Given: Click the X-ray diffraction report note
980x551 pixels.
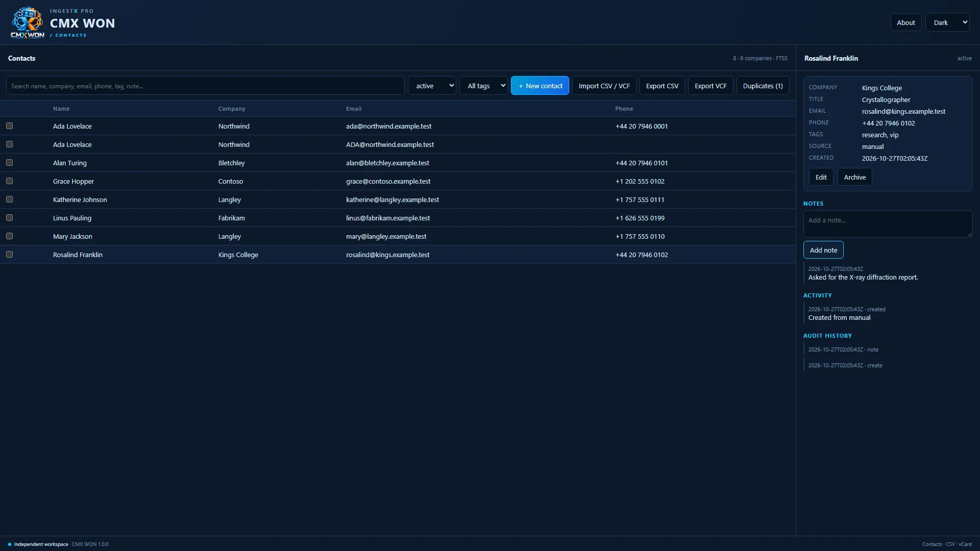Looking at the screenshot, I should [x=863, y=277].
